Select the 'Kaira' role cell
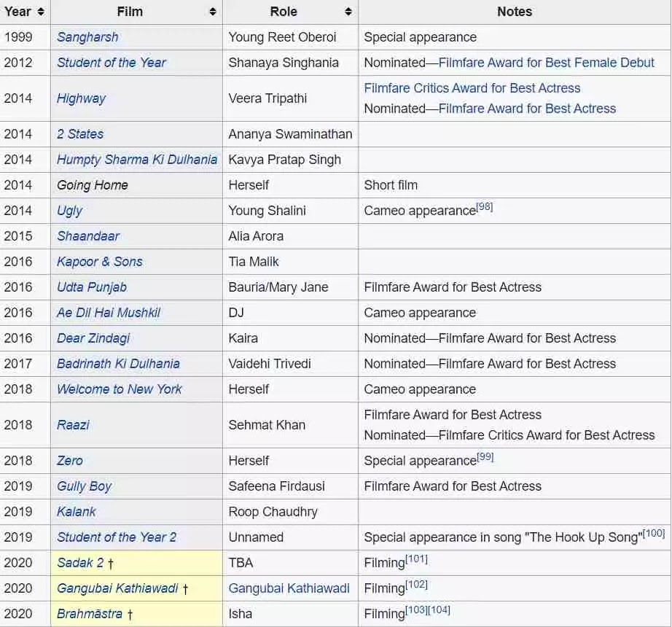Screen dimensions: 672x627 coord(290,338)
